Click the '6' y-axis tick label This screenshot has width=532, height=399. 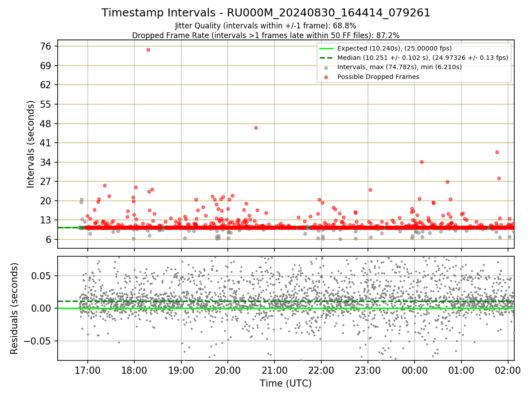[x=49, y=239]
